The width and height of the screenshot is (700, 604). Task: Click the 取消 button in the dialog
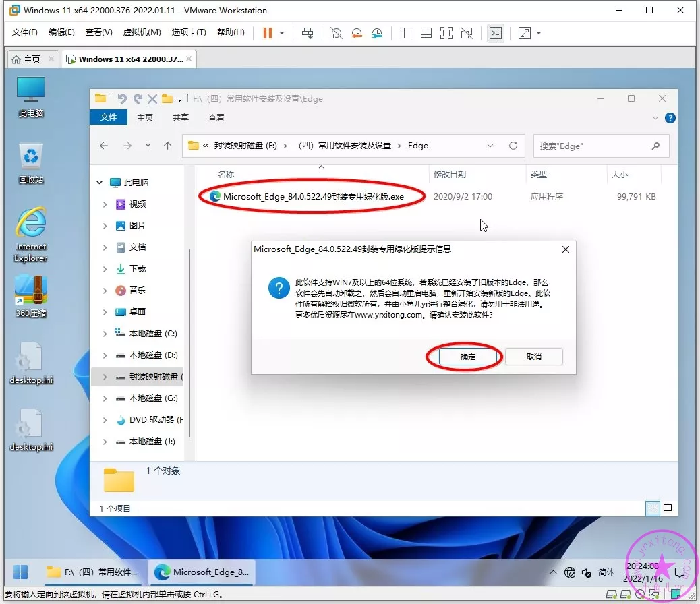[x=533, y=357]
